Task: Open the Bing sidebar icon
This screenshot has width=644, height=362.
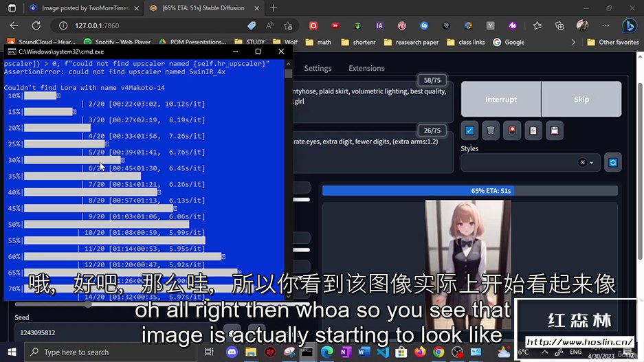Action: tap(629, 25)
